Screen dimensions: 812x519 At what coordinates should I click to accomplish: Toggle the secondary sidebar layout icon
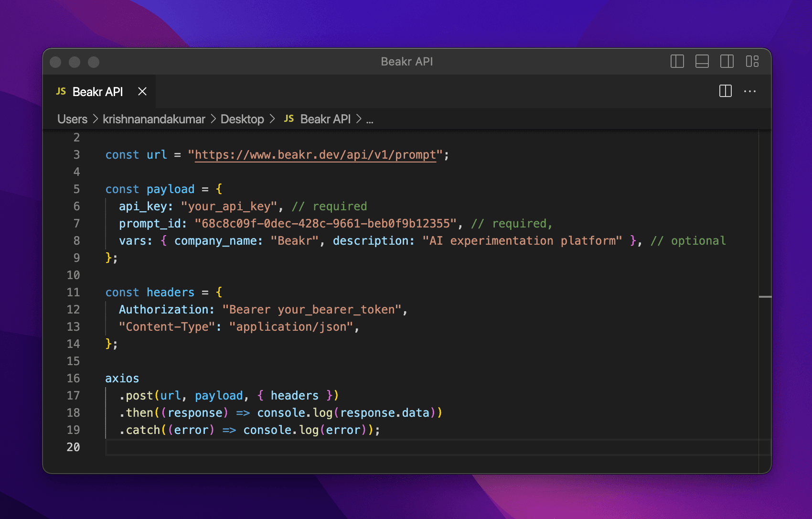[727, 61]
